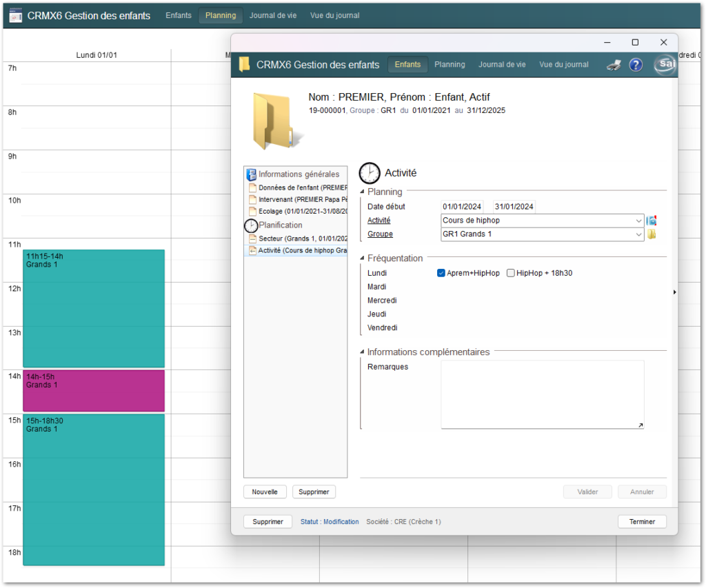Click the Jeudi label under Fréquentation
The width and height of the screenshot is (706, 588).
coord(376,314)
